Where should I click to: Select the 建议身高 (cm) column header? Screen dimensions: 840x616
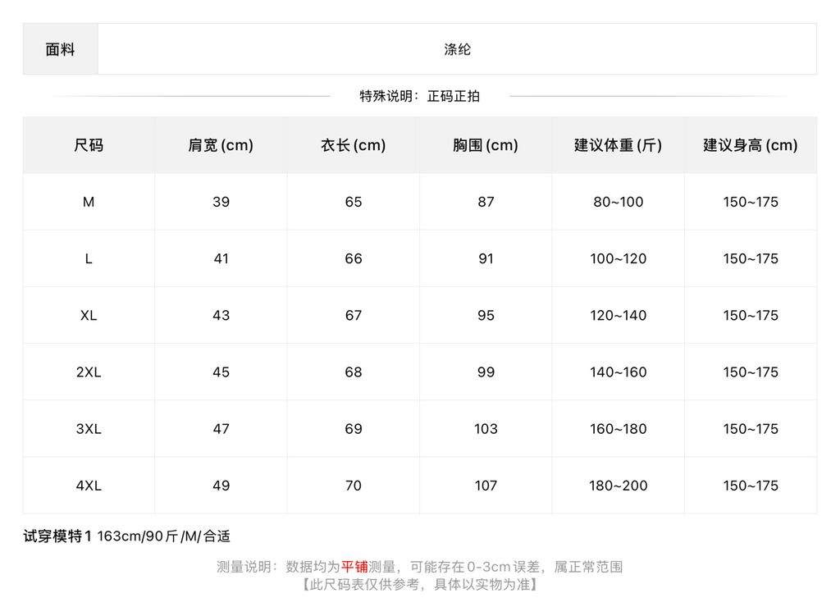click(x=751, y=145)
